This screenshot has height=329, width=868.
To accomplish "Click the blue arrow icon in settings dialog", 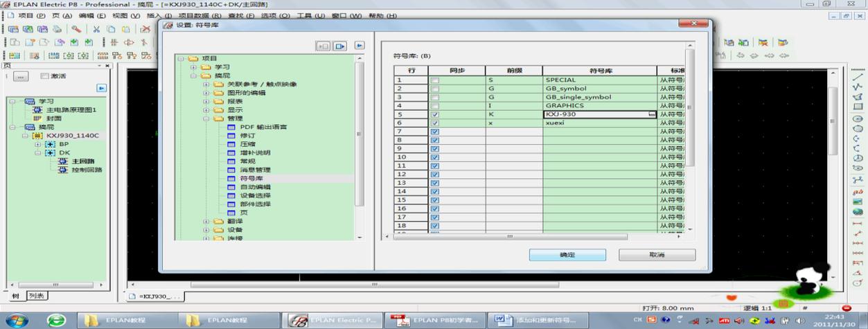I will pos(360,46).
